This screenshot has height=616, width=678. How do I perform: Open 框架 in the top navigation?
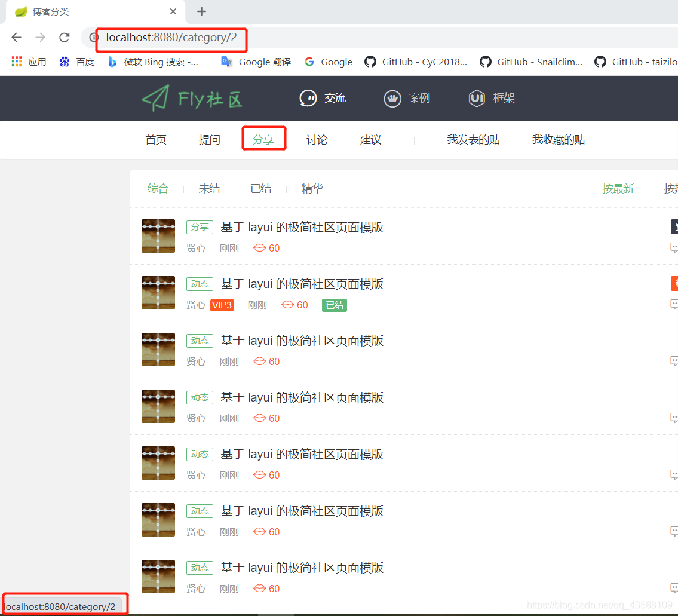[x=492, y=98]
